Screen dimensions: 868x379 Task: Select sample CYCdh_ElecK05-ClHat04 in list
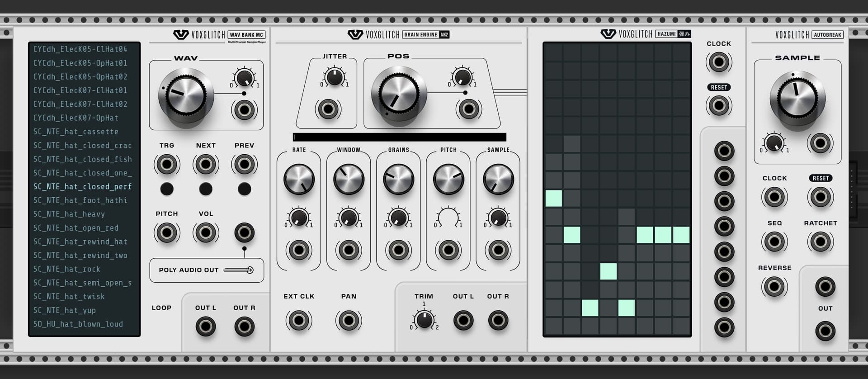coord(80,49)
